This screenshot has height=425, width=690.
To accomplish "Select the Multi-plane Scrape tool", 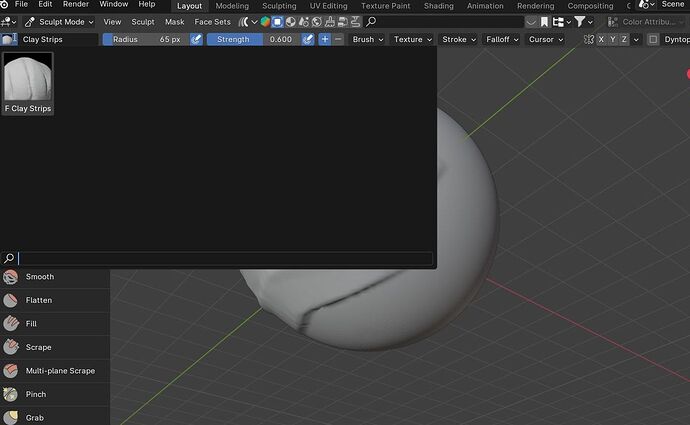I will click(x=55, y=371).
